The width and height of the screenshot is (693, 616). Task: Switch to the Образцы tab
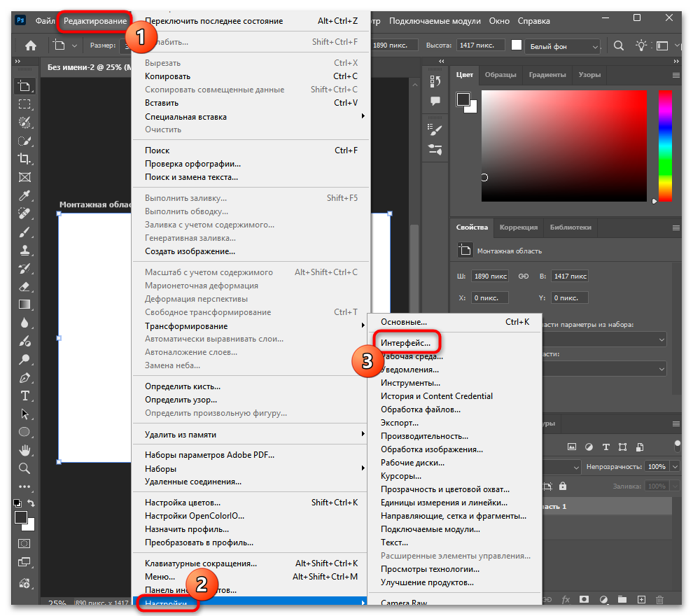(500, 75)
